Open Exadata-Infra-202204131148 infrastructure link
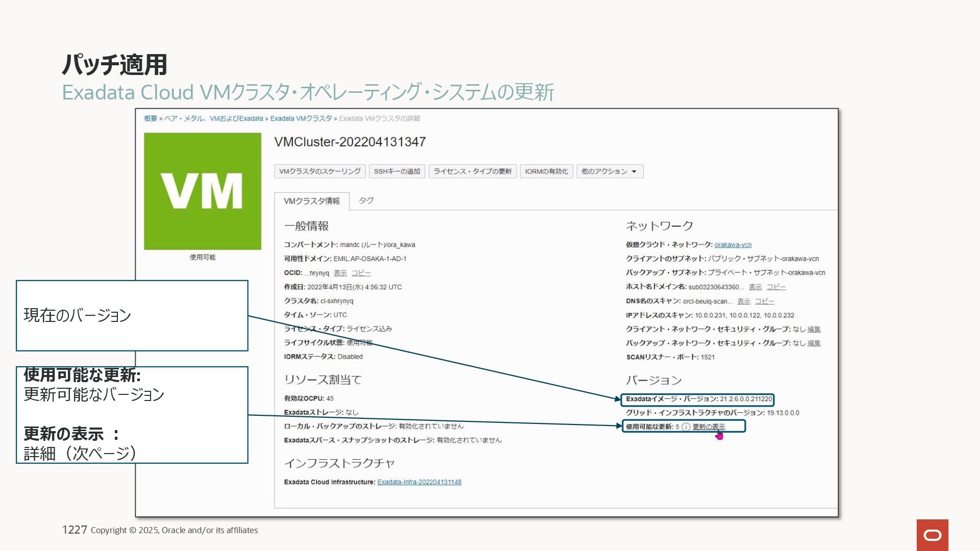 point(419,482)
